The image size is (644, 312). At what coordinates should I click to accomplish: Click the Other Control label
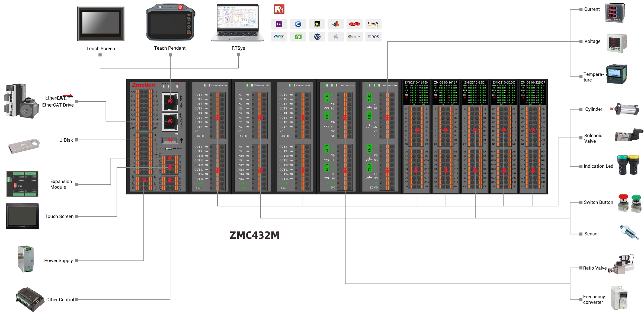click(x=60, y=300)
